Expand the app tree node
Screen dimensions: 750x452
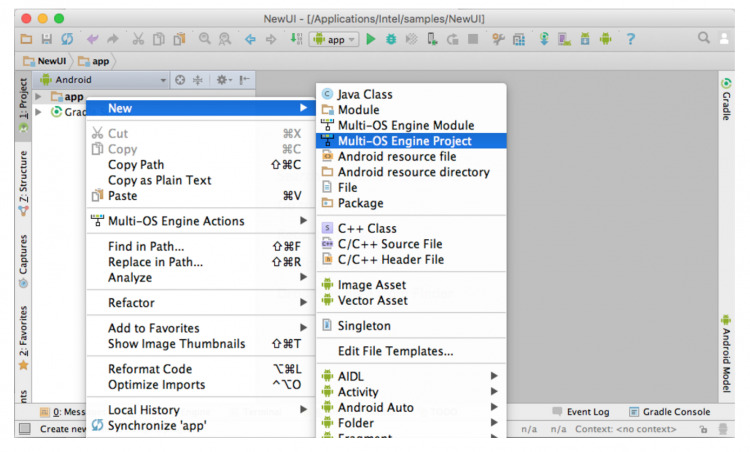[39, 97]
